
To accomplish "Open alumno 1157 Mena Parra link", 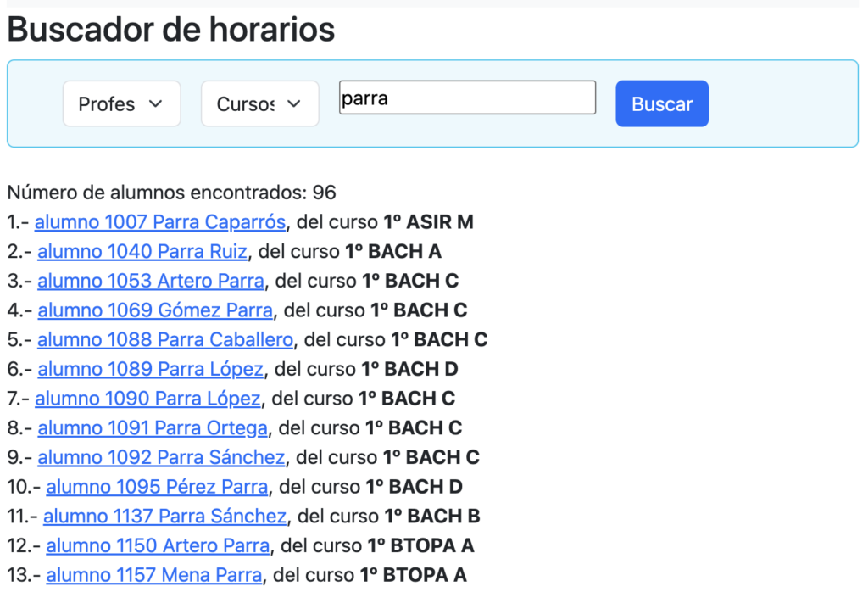I will [153, 575].
